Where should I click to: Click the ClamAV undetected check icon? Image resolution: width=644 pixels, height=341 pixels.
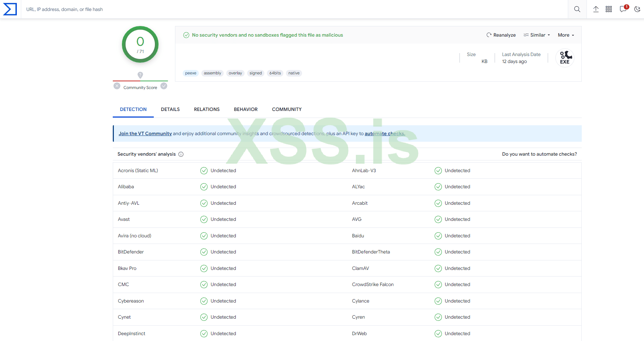click(x=438, y=268)
